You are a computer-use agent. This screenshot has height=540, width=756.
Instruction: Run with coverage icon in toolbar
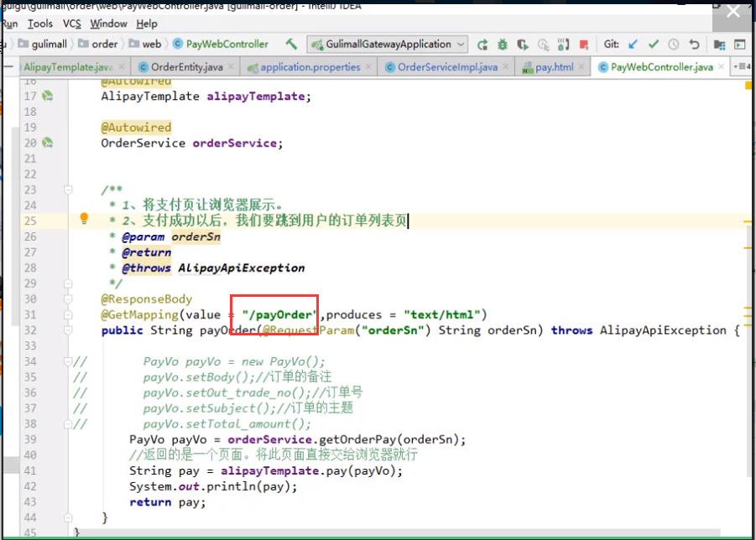(x=523, y=44)
